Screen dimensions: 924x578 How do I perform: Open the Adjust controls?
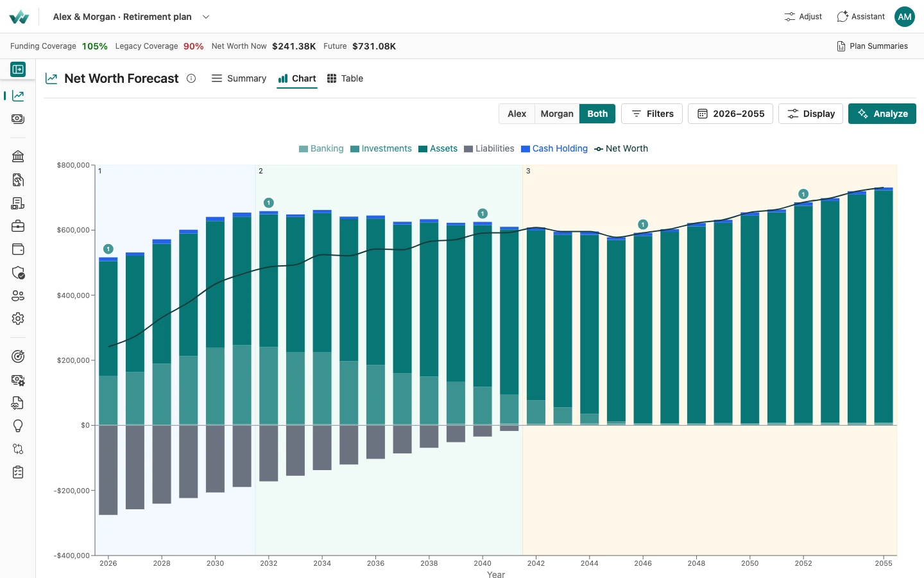(x=803, y=17)
